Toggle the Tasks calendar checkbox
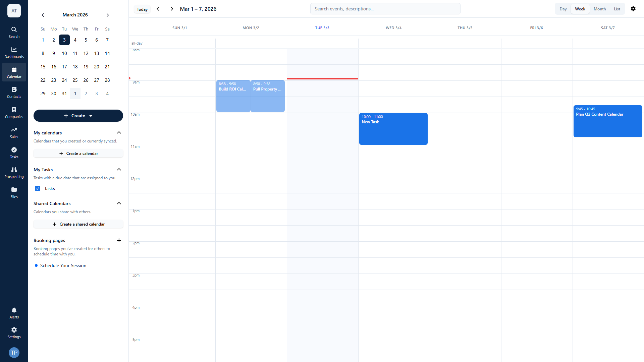This screenshot has height=362, width=644. click(38, 188)
